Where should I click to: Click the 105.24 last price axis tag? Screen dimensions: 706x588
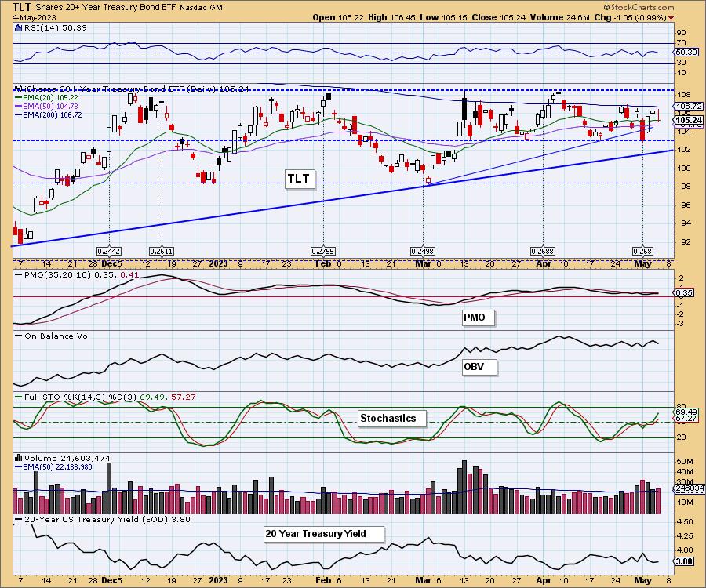[x=689, y=120]
